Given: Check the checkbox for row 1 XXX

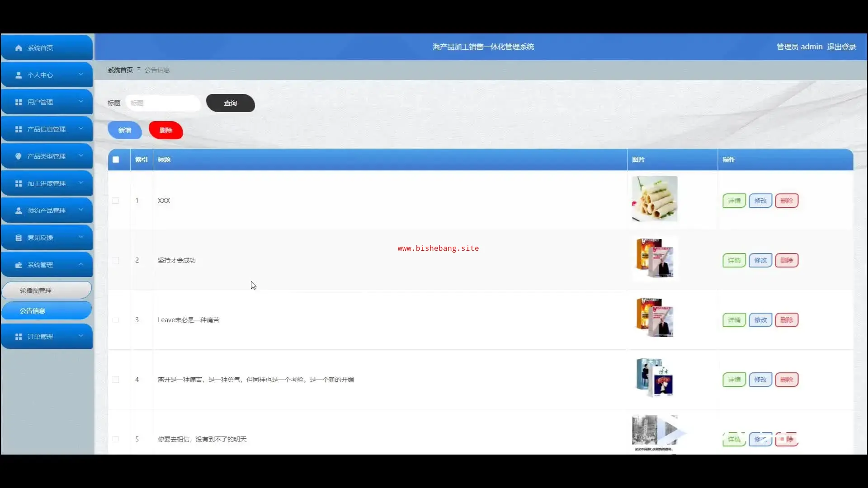Looking at the screenshot, I should click(x=116, y=201).
